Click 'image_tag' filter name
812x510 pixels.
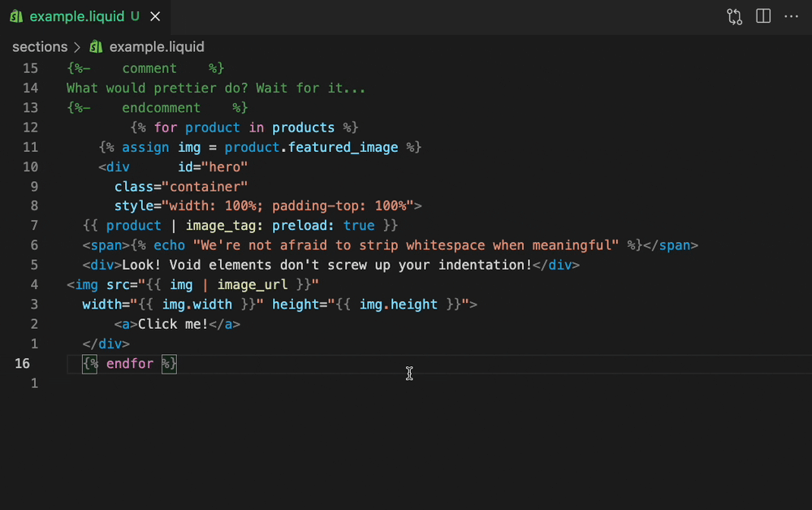pyautogui.click(x=221, y=226)
